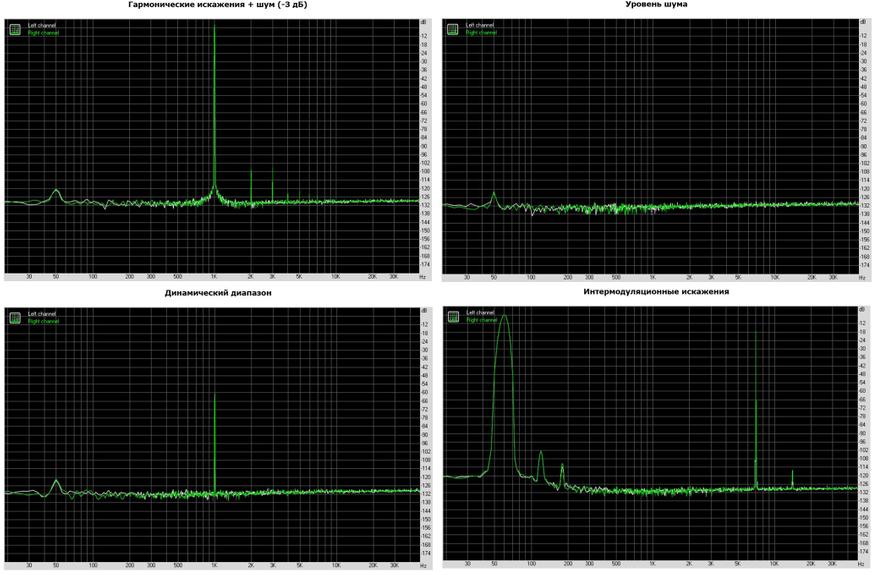877x575 pixels.
Task: Click the 50 Hz hum bump in the noise level graph
Action: [494, 197]
